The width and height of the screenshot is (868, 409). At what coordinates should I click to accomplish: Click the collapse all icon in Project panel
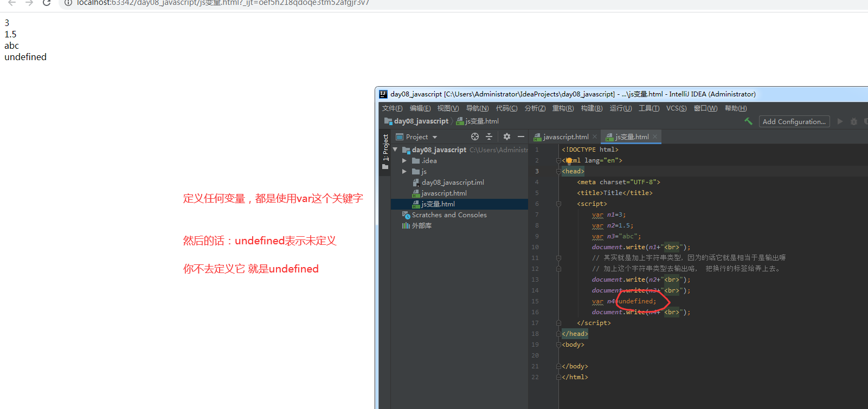tap(489, 137)
